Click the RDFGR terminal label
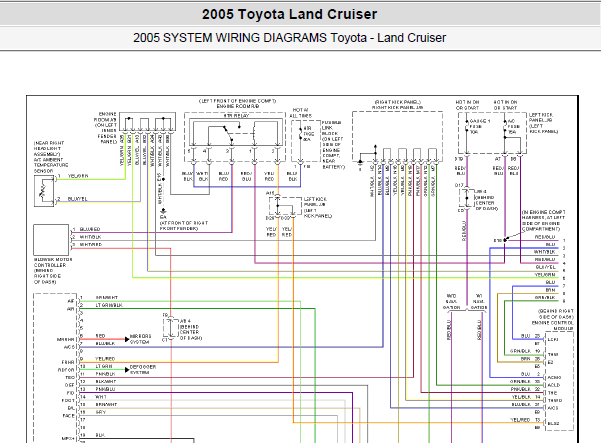The height and width of the screenshot is (443, 601). click(x=66, y=370)
